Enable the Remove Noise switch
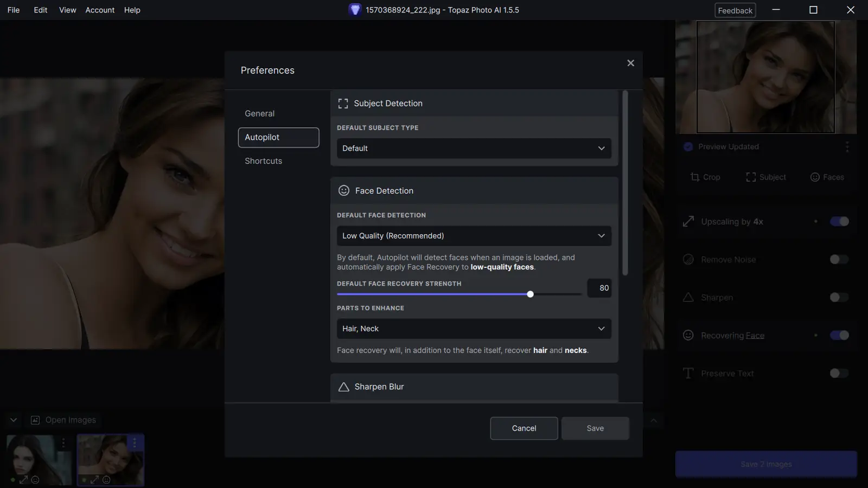Viewport: 868px width, 488px height. [839, 259]
